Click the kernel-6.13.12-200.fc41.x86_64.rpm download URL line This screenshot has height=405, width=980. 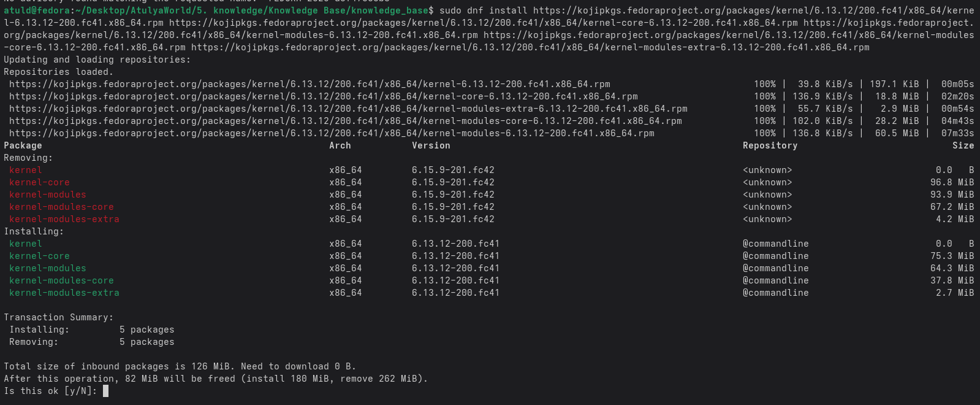pos(310,84)
